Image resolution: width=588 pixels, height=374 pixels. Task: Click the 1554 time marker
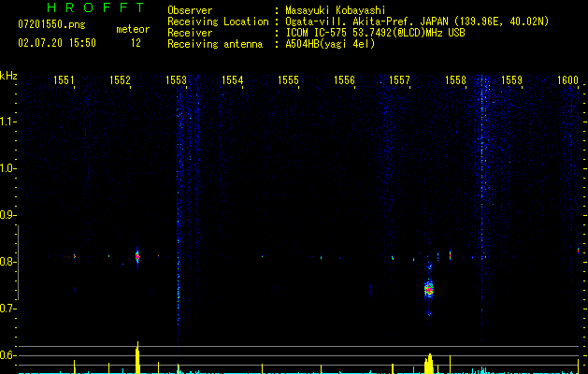coord(232,79)
